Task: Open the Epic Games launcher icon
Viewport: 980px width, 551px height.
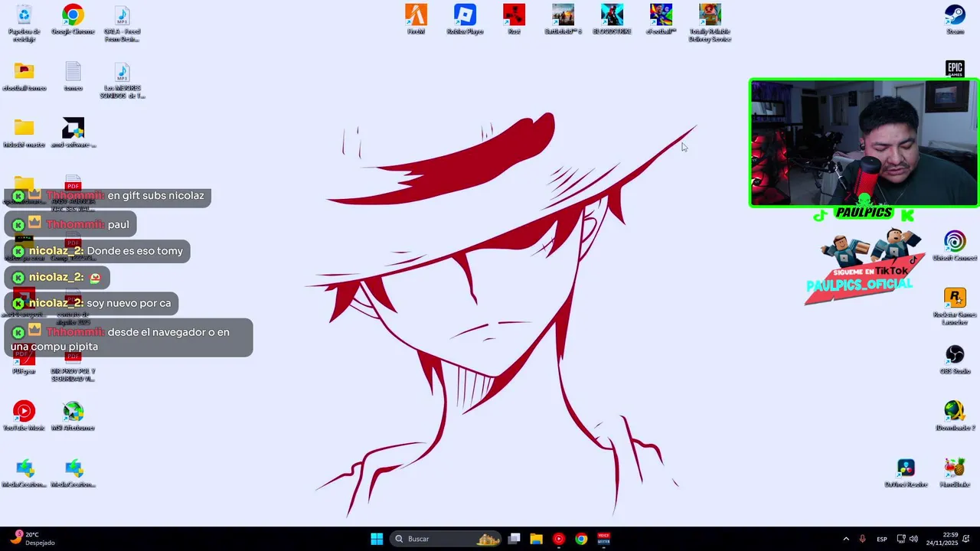Action: point(955,69)
